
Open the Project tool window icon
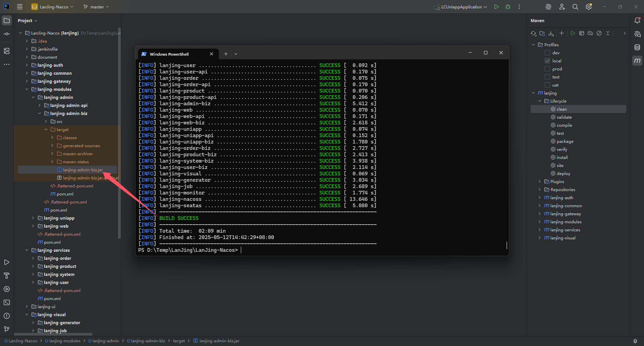[x=7, y=20]
